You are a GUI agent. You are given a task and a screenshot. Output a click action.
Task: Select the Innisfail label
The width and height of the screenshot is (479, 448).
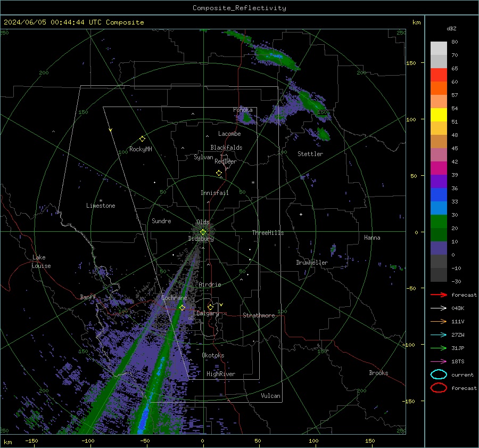tap(214, 193)
